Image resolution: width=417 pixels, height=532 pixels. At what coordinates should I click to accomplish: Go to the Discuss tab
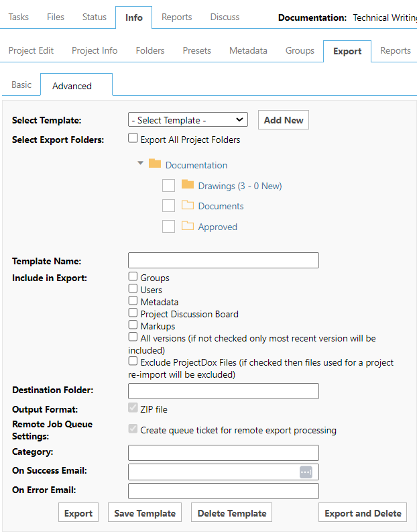[x=225, y=17]
